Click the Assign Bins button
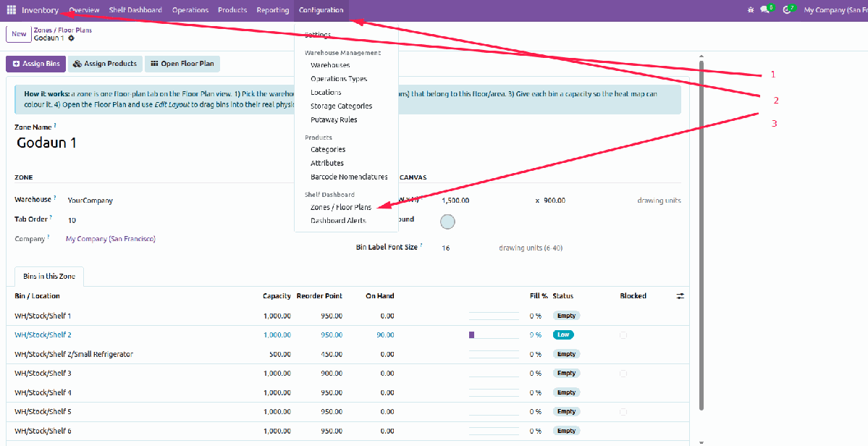The image size is (868, 446). click(x=36, y=64)
